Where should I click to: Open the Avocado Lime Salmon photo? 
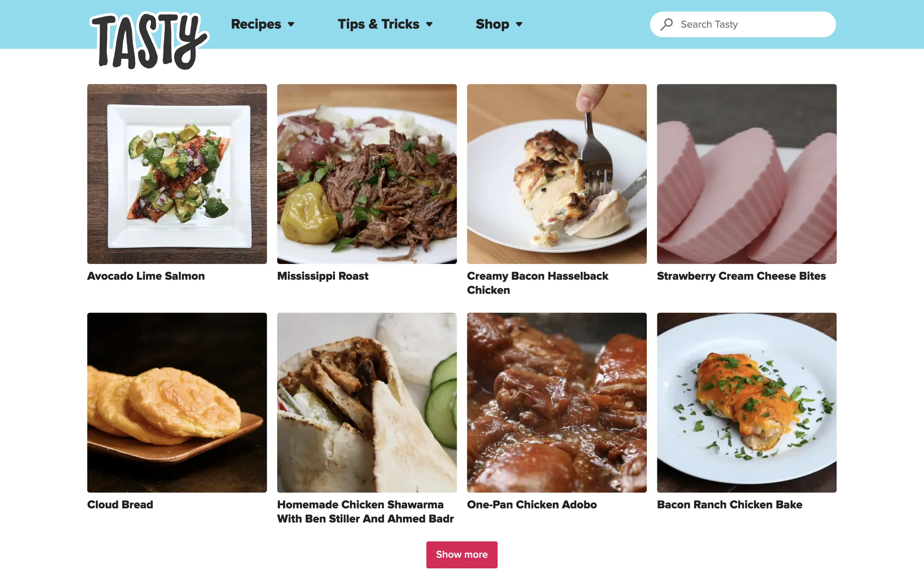coord(177,174)
